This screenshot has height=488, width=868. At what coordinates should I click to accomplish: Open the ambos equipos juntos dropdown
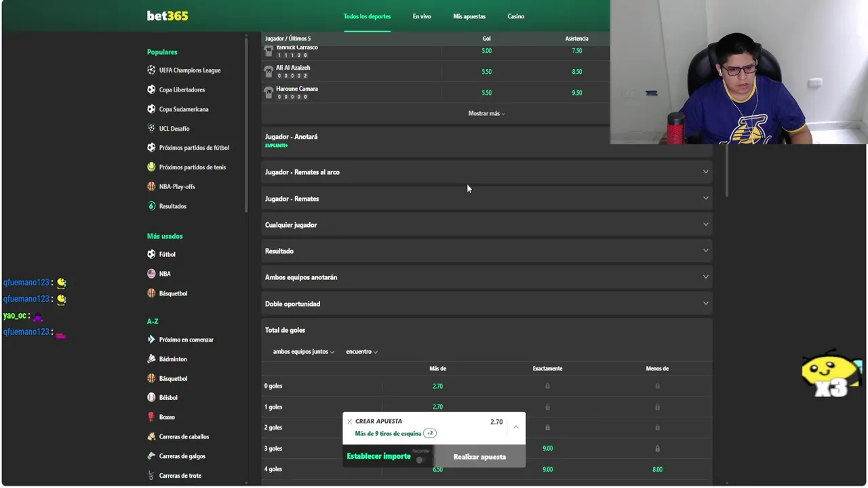coord(303,352)
